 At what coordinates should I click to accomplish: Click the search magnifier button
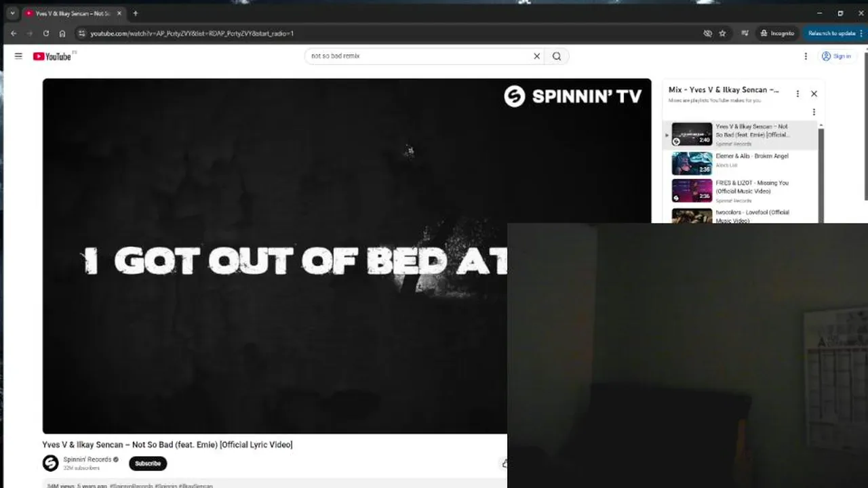click(557, 56)
